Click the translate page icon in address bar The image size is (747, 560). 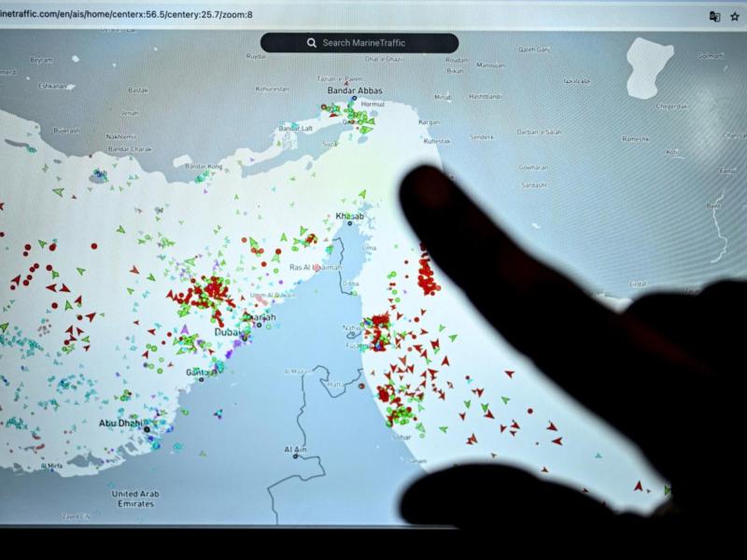pos(714,16)
